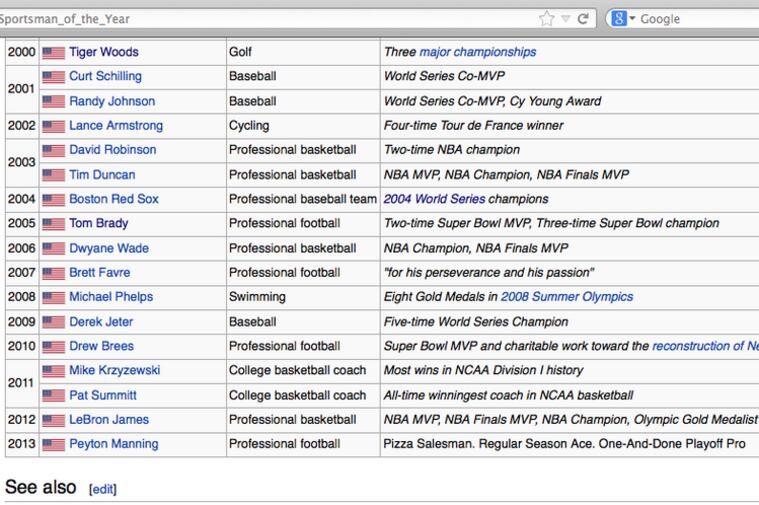Open Lance Armstrong link
The image size is (759, 505).
116,125
